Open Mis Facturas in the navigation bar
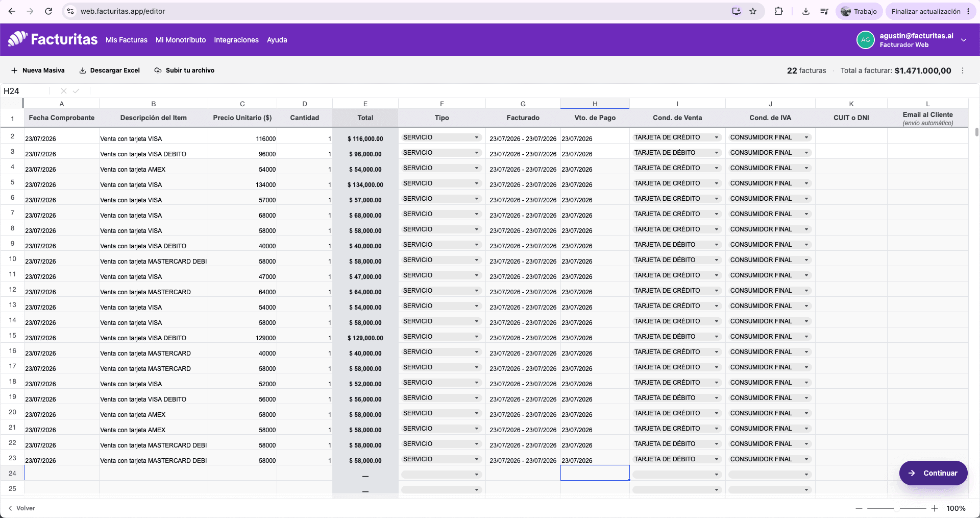This screenshot has width=980, height=518. 127,40
